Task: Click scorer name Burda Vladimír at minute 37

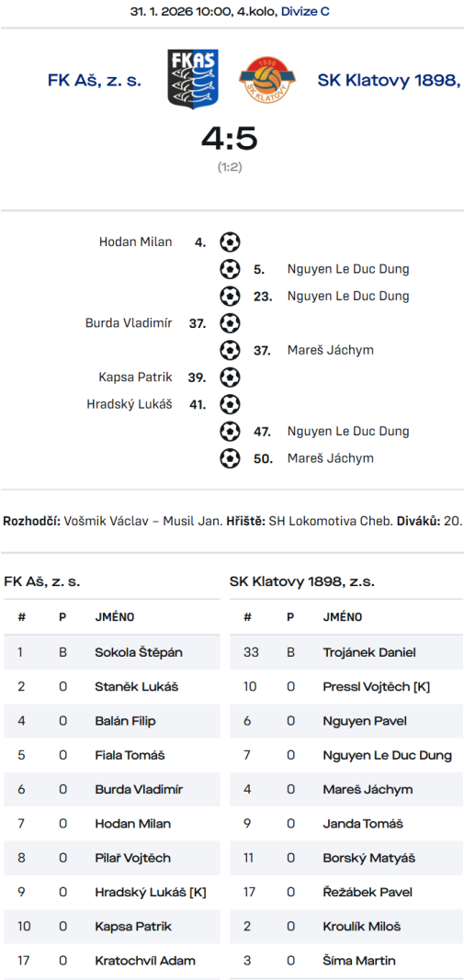Action: [129, 323]
